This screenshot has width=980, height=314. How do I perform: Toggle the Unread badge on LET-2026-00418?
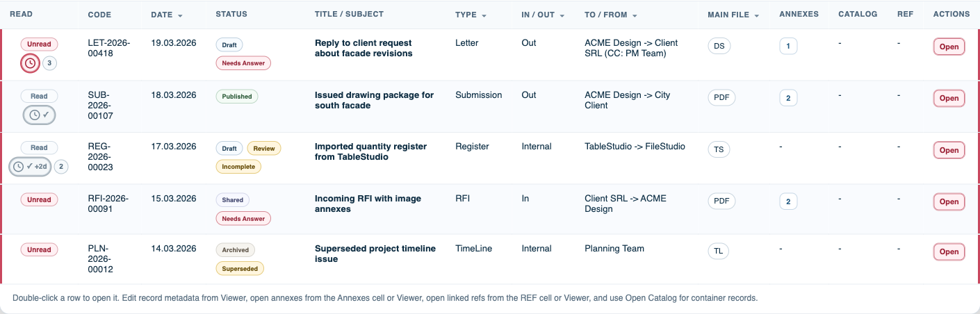click(39, 44)
